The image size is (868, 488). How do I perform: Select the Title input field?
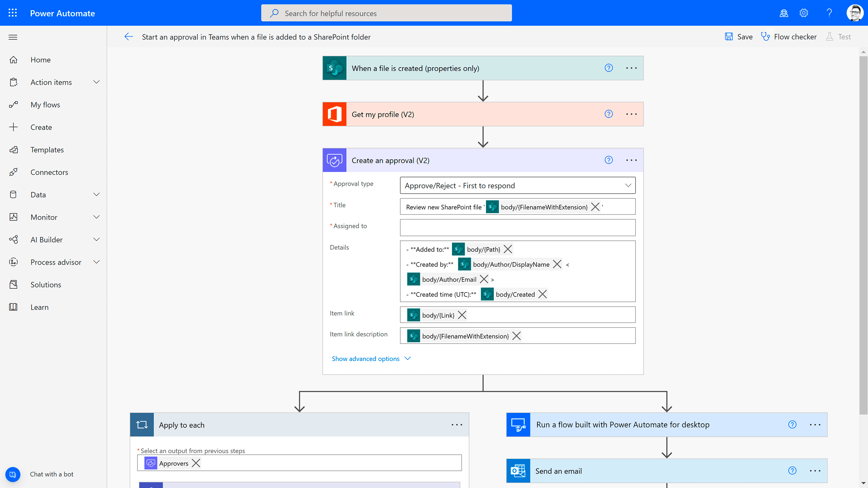[517, 206]
